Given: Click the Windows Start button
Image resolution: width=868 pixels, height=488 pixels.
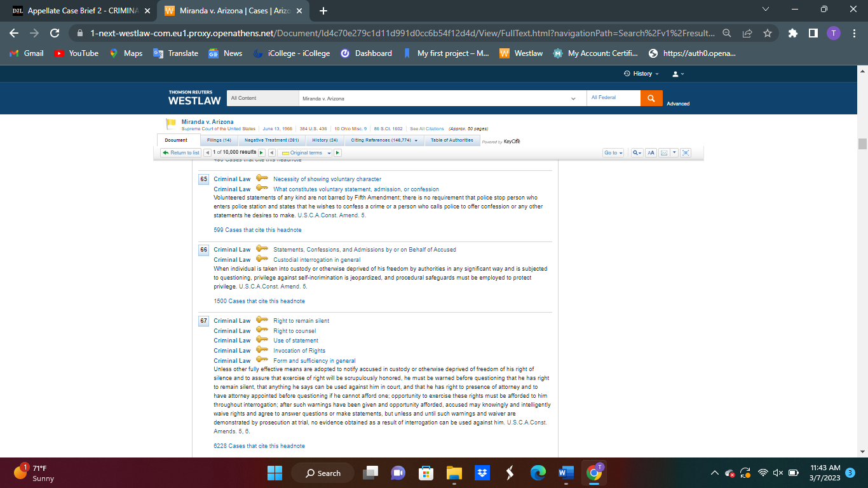Looking at the screenshot, I should tap(275, 473).
